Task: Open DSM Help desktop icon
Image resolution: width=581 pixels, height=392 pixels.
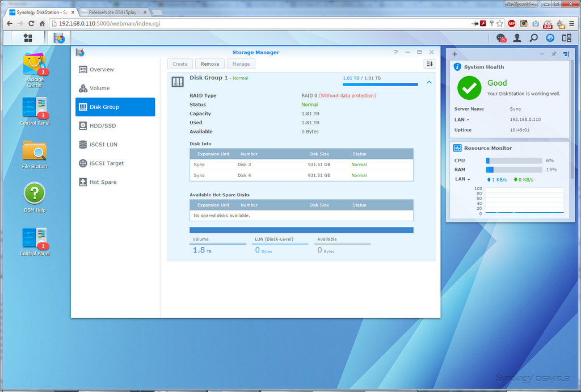Action: click(35, 197)
